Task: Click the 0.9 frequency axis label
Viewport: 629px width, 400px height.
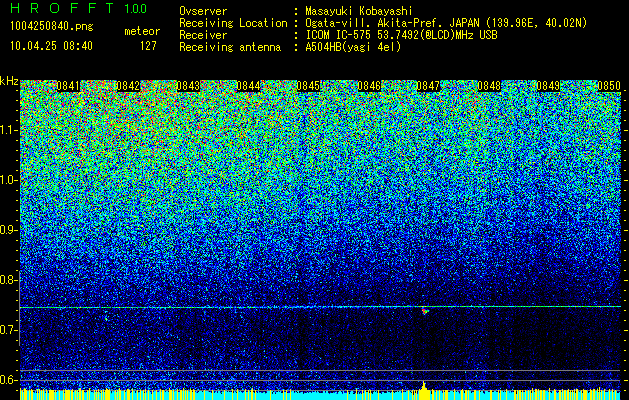Action: 7,230
